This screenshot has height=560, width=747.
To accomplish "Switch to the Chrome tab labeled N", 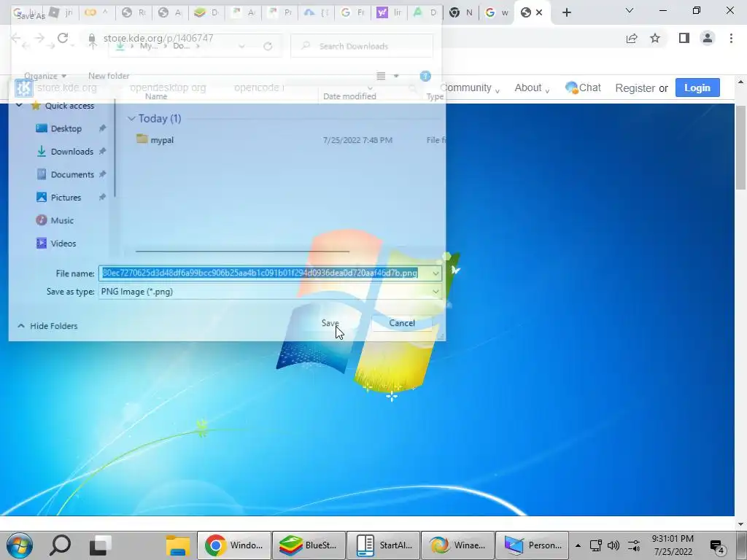I will click(x=461, y=13).
